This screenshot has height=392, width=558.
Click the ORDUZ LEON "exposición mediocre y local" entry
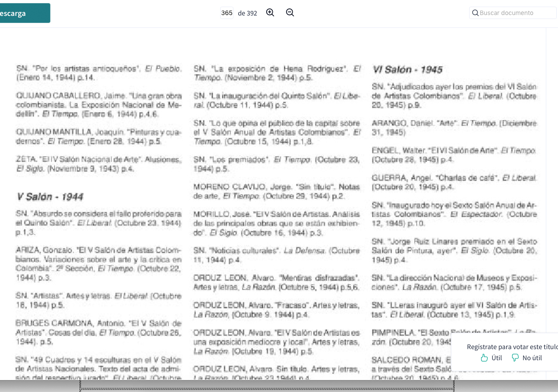point(277,342)
